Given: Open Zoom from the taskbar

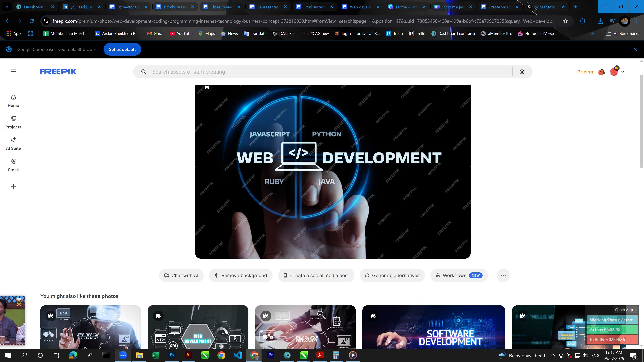Looking at the screenshot, I should 122,355.
